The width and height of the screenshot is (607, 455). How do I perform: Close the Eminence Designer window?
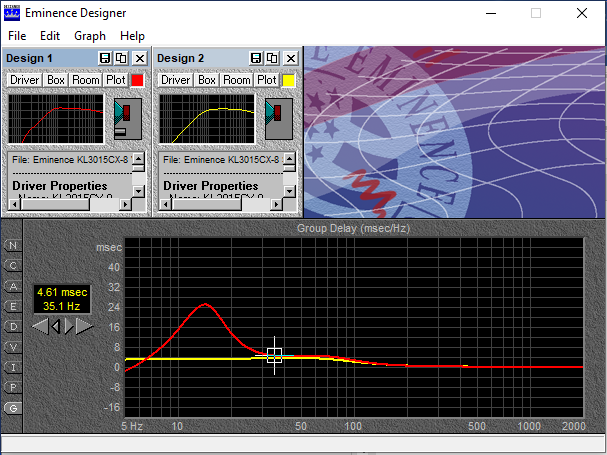point(582,13)
